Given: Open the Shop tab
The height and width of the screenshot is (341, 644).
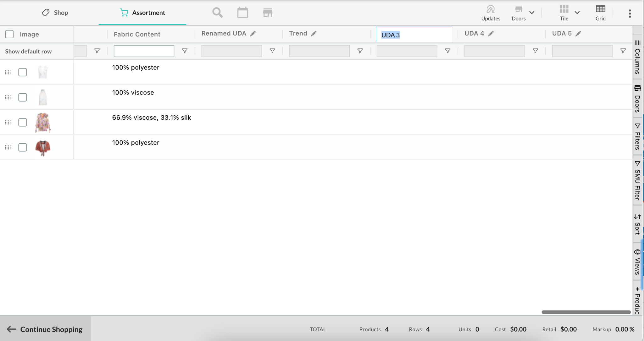Looking at the screenshot, I should pos(55,13).
